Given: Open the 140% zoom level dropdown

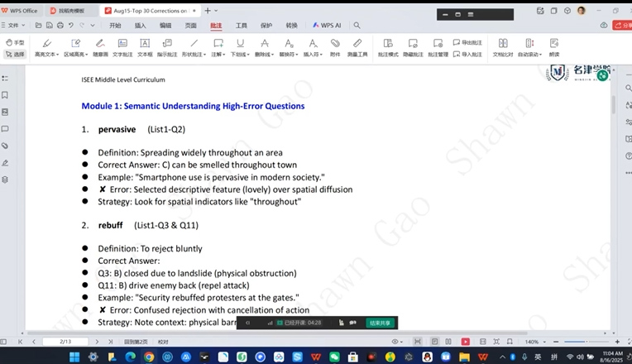Looking at the screenshot, I should click(534, 342).
